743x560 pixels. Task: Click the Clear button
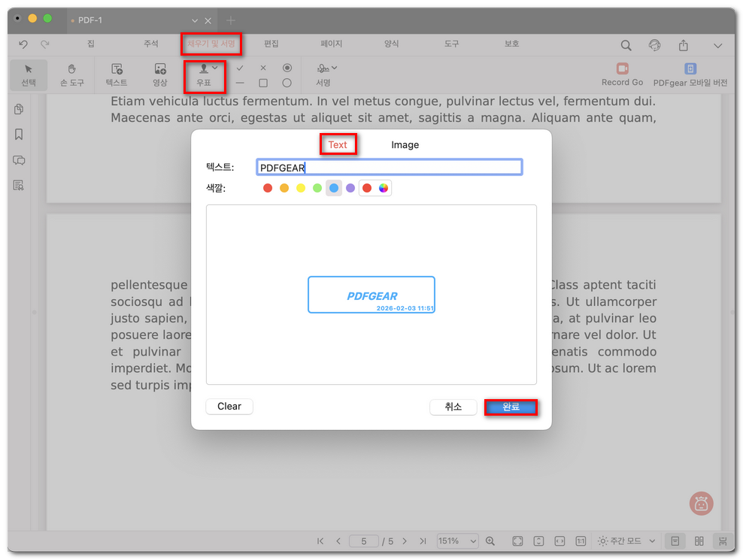tap(229, 407)
